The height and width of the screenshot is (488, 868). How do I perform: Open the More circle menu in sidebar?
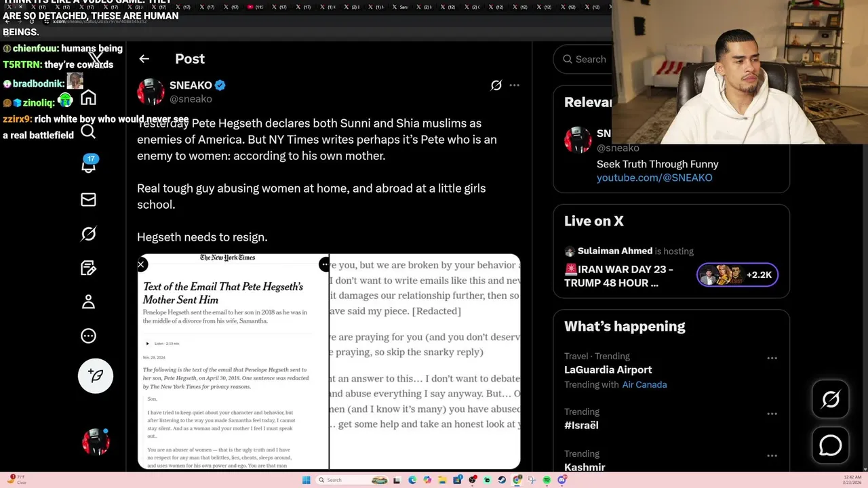click(88, 335)
